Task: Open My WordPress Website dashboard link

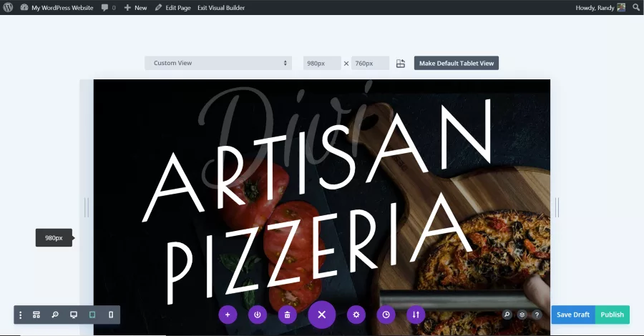Action: pyautogui.click(x=57, y=7)
